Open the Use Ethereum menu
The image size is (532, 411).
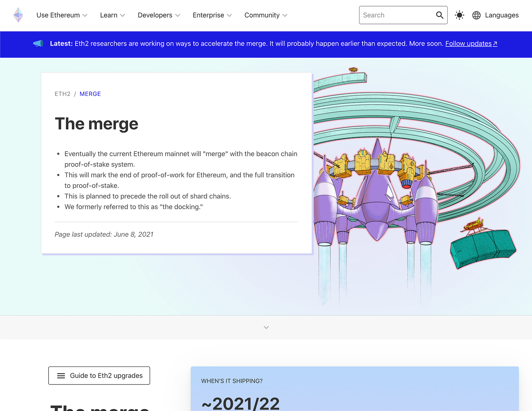click(62, 15)
